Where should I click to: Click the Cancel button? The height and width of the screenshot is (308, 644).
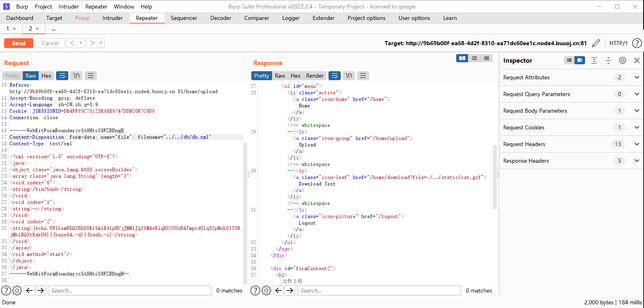[50, 43]
